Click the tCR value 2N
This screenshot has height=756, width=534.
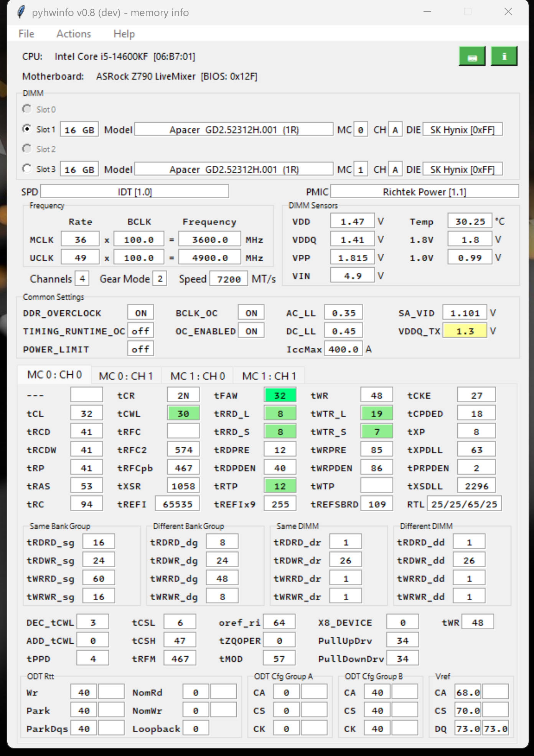click(x=183, y=395)
